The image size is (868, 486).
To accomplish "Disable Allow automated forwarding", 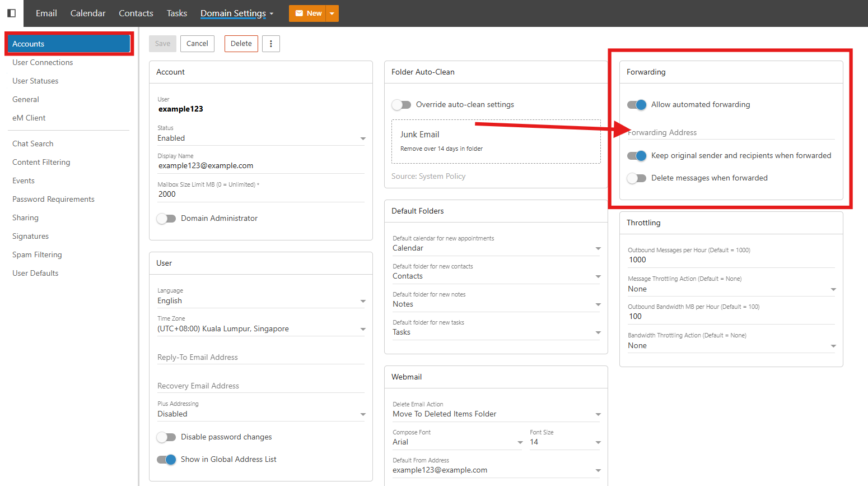I will click(637, 105).
